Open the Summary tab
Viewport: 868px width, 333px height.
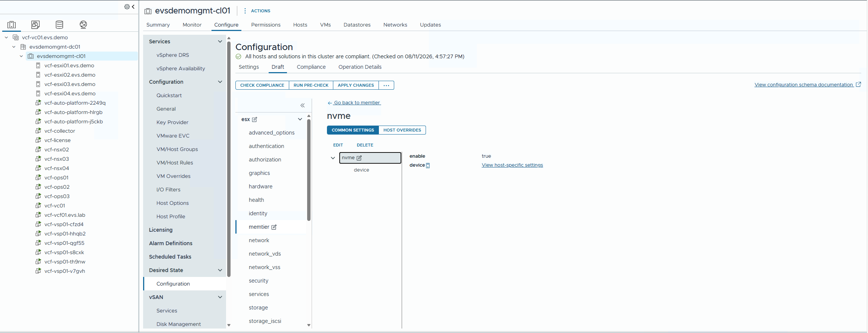click(x=158, y=25)
